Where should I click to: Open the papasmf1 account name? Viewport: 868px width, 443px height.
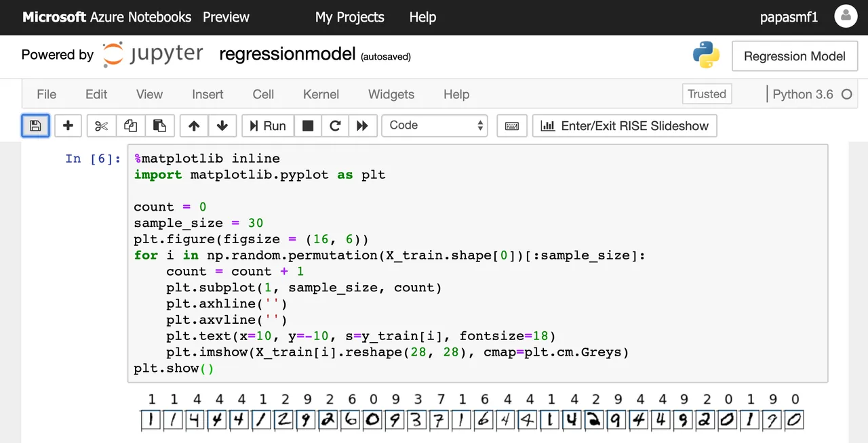[789, 17]
